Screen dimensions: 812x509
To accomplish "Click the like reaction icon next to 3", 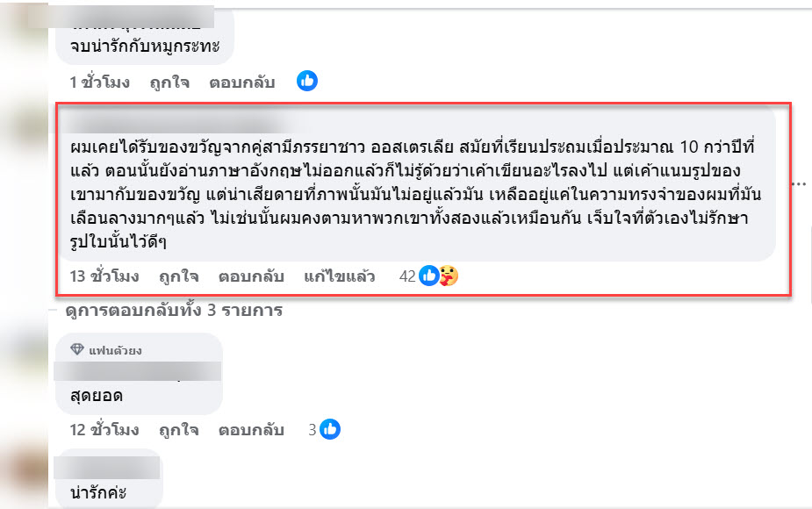I will click(330, 430).
